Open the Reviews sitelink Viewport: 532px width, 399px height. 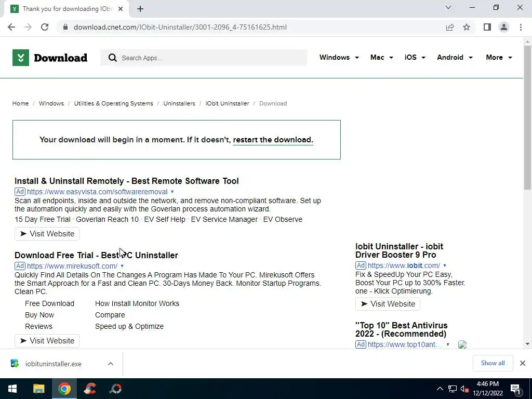(x=38, y=326)
